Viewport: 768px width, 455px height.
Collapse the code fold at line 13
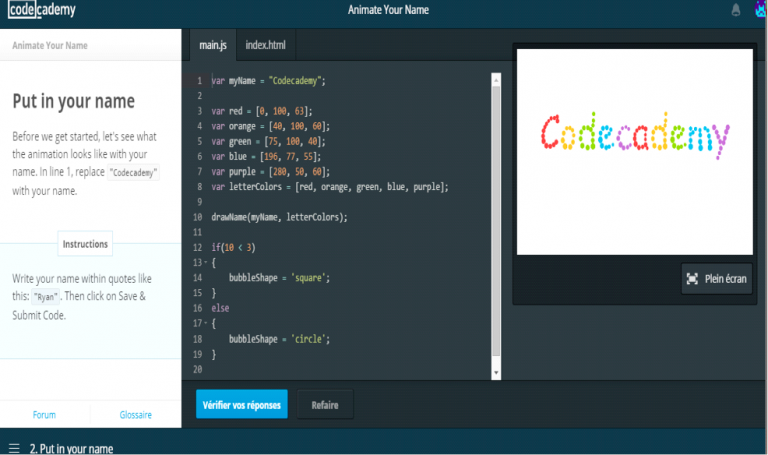[206, 263]
